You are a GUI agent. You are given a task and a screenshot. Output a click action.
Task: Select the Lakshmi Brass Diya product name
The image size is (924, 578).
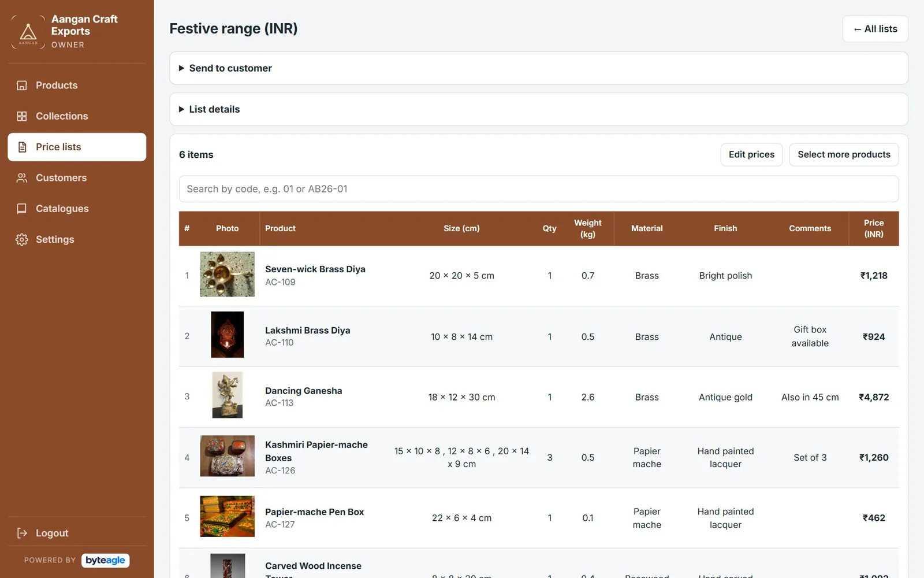click(308, 331)
